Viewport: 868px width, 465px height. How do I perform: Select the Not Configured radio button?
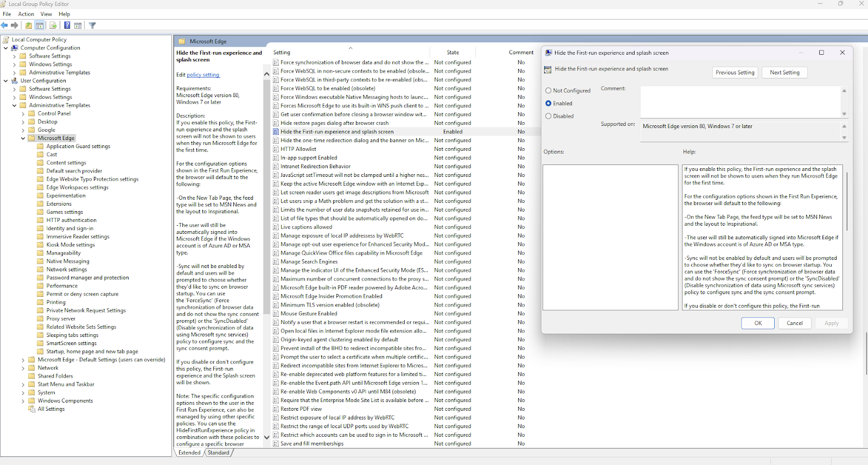[x=548, y=91]
